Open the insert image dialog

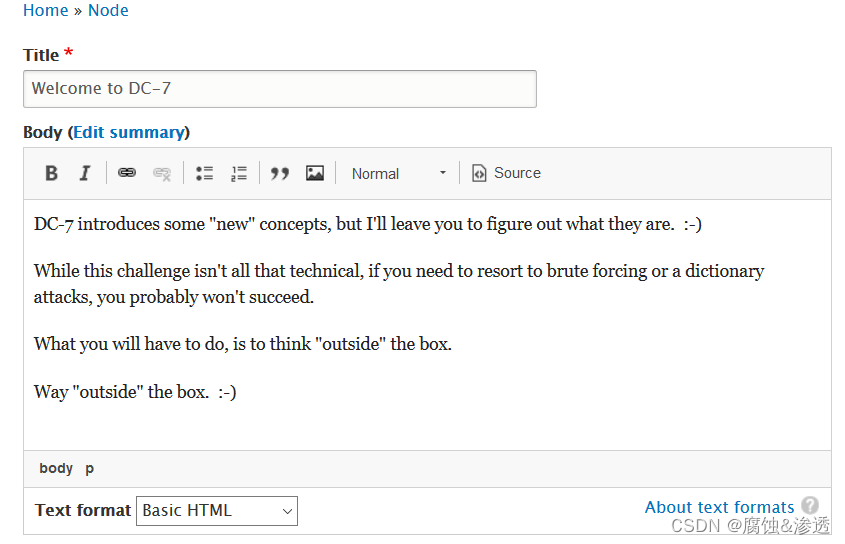[x=315, y=173]
